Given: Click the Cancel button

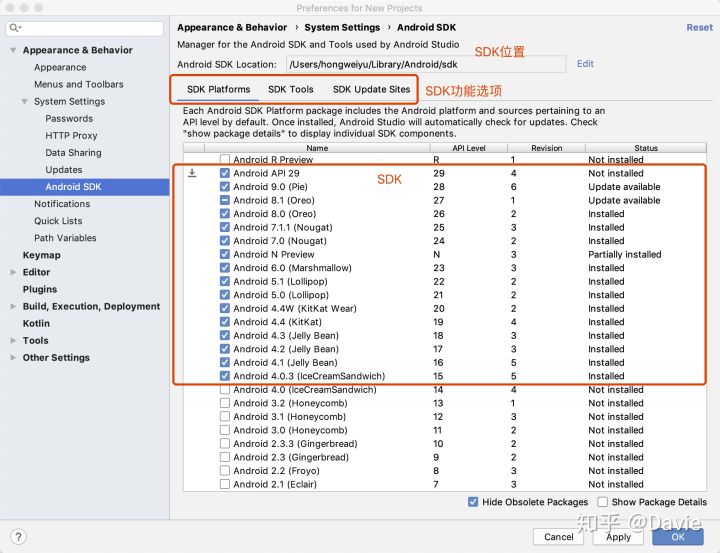Looking at the screenshot, I should tap(558, 536).
